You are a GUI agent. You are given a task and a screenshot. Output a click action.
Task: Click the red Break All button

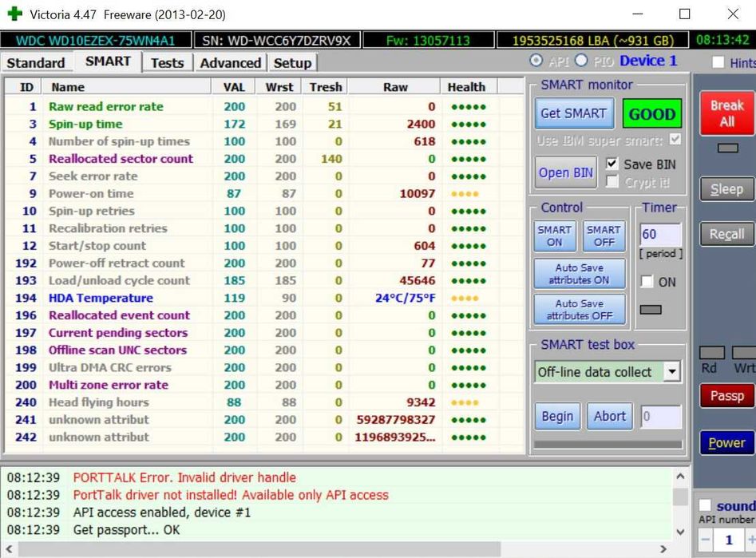[727, 113]
